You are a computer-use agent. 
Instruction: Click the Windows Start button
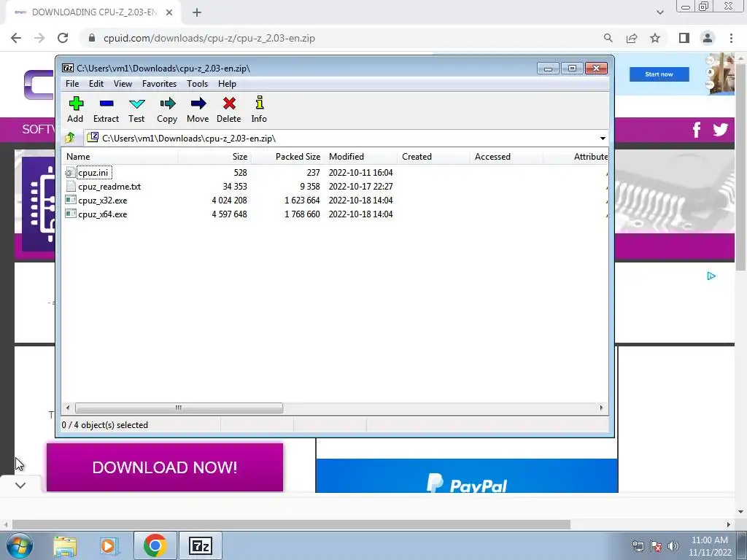[19, 545]
